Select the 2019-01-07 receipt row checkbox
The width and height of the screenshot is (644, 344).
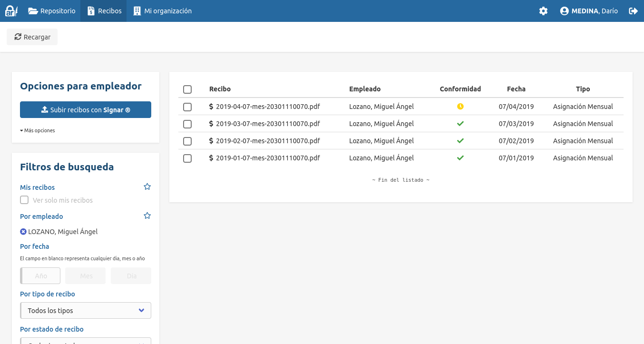pyautogui.click(x=187, y=158)
